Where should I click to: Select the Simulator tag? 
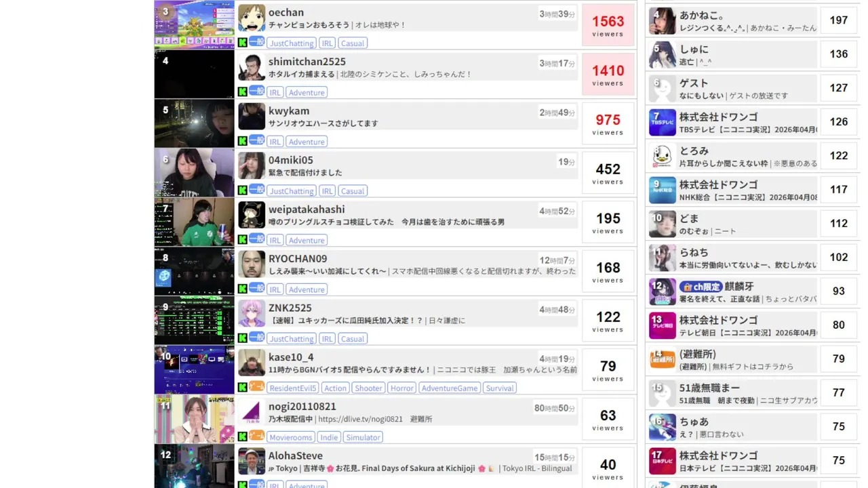(x=363, y=438)
